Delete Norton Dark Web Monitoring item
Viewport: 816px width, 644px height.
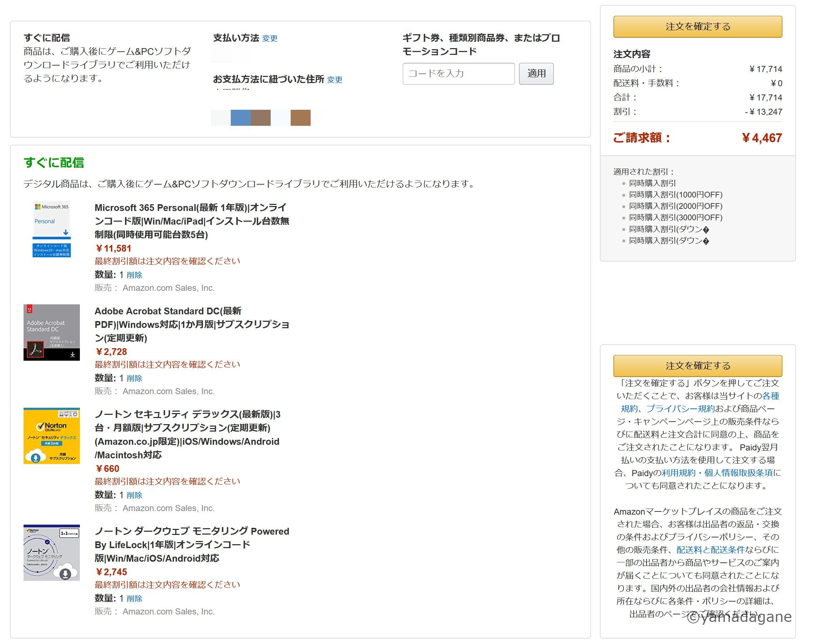point(134,599)
